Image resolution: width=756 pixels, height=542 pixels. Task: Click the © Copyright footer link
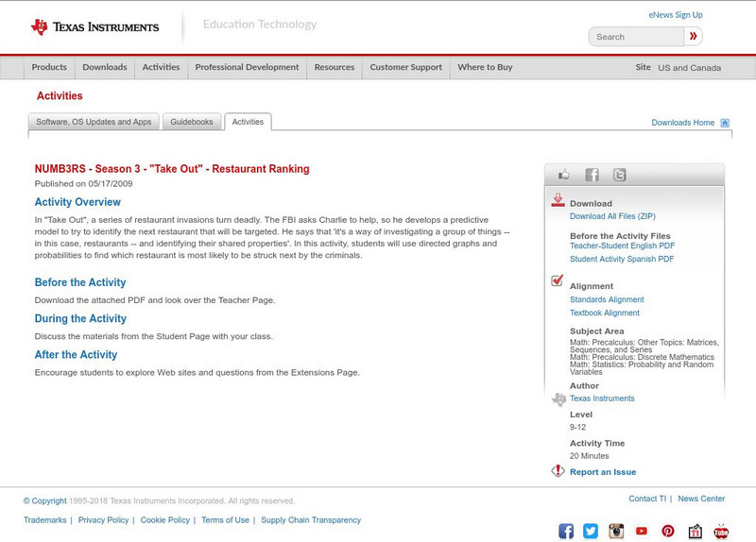pyautogui.click(x=44, y=501)
